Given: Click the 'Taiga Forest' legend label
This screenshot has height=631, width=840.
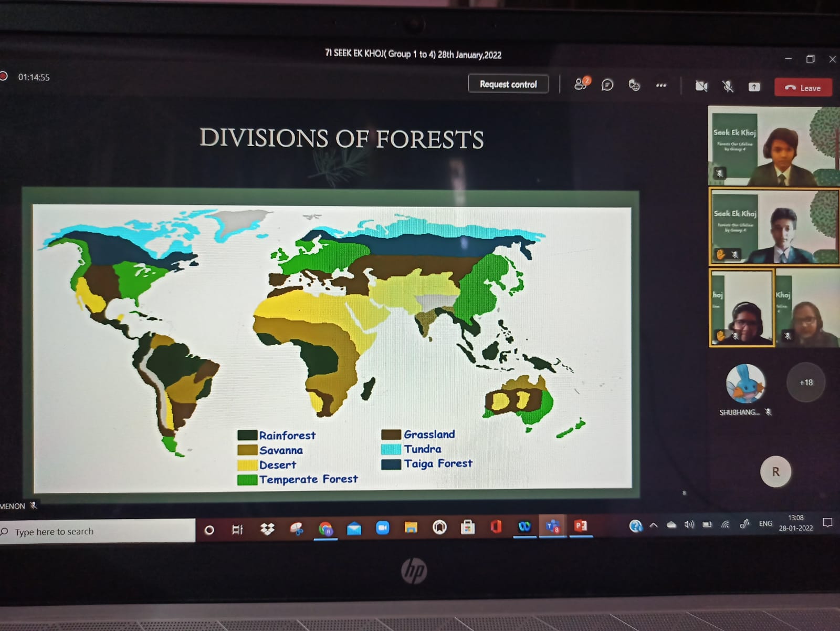Looking at the screenshot, I should pos(438,463).
